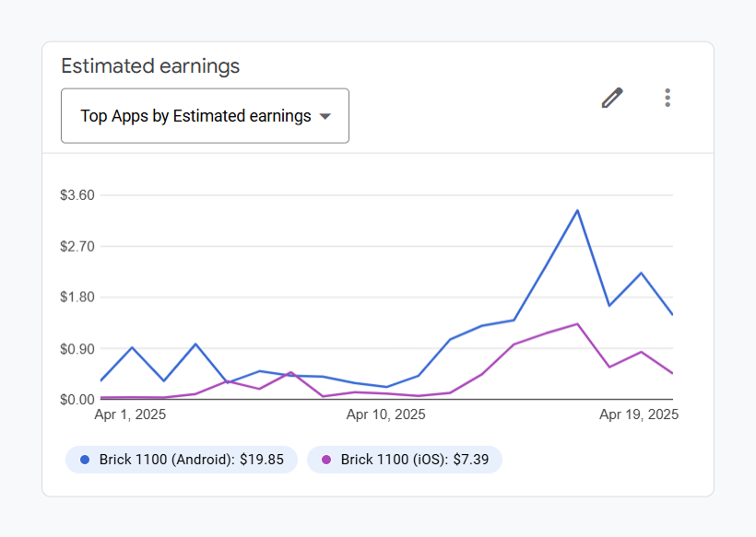Open the Top Apps by Estimated earnings dropdown
Screen dimensions: 756x537
pos(205,115)
